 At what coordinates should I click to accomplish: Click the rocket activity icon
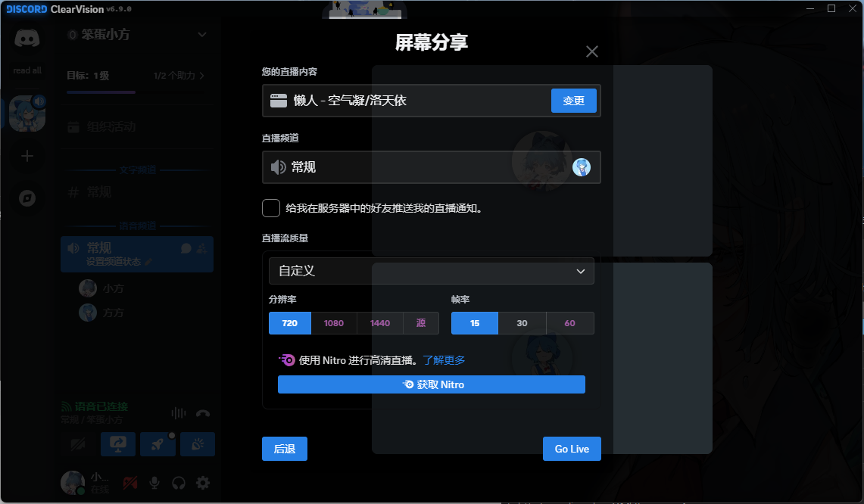click(x=158, y=444)
